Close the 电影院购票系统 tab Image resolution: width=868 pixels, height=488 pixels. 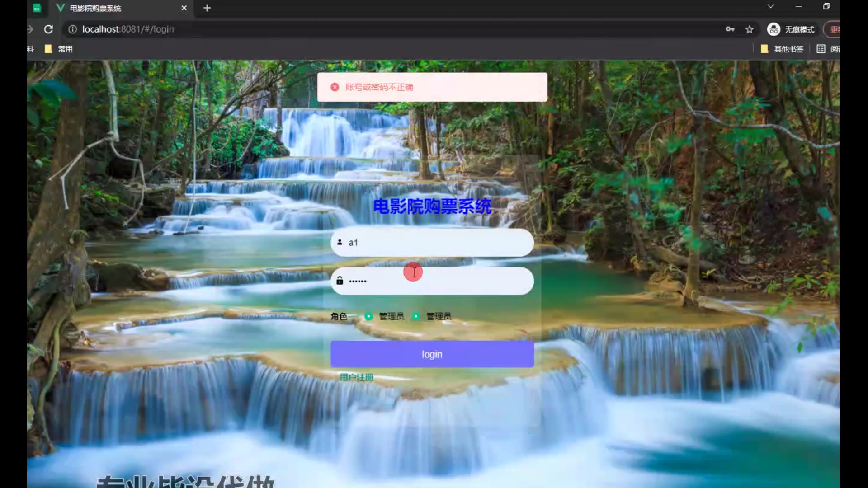click(x=184, y=8)
